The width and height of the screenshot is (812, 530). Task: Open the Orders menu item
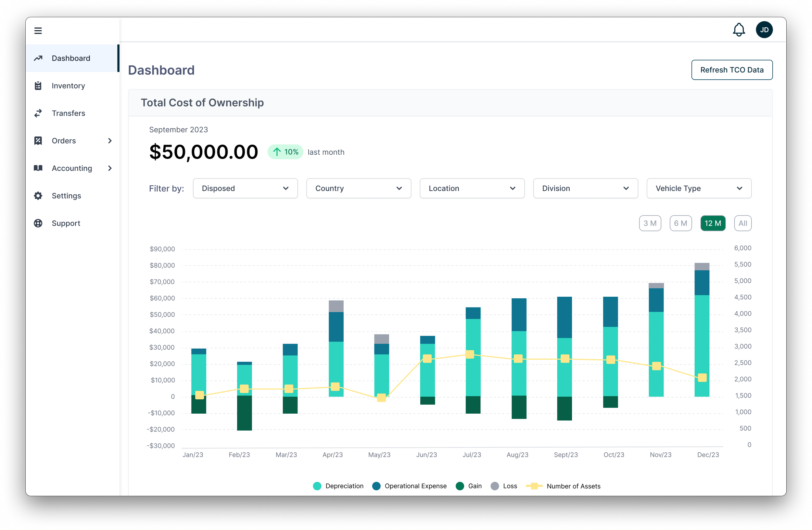pos(64,141)
